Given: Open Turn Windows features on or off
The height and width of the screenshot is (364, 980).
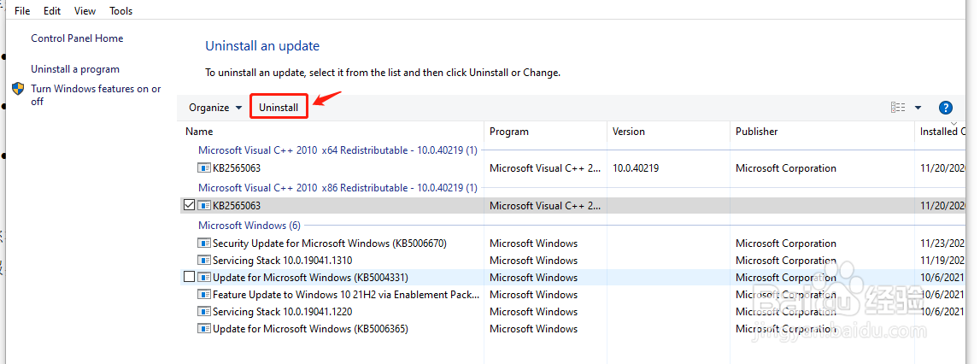Looking at the screenshot, I should [x=96, y=95].
